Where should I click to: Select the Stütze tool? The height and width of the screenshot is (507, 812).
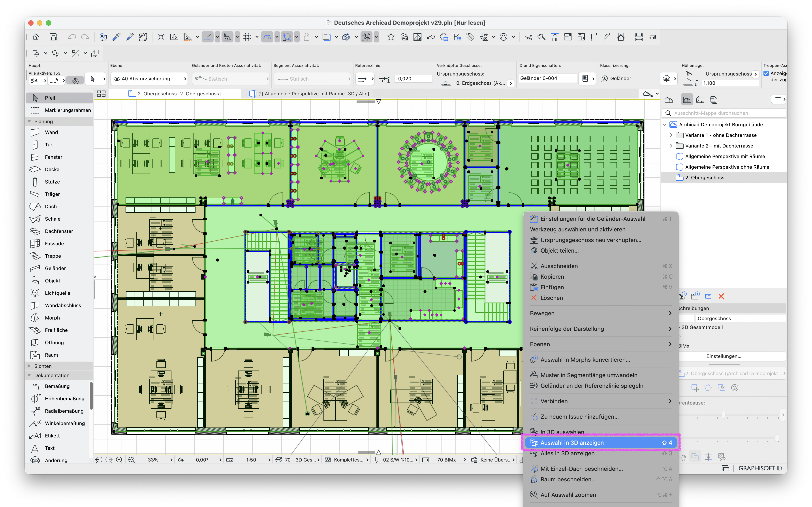tap(59, 182)
